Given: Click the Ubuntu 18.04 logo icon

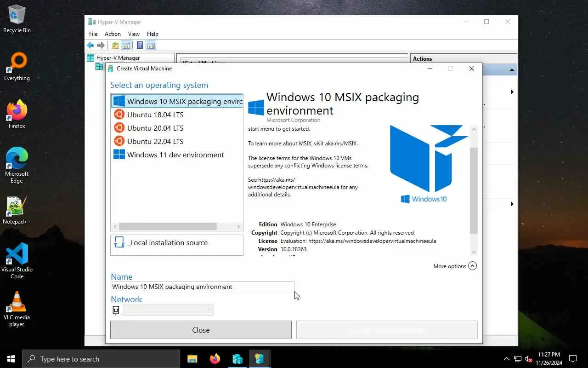Looking at the screenshot, I should point(119,115).
